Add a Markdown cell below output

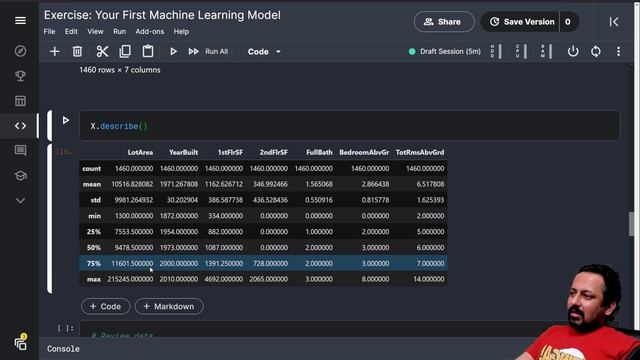(169, 306)
